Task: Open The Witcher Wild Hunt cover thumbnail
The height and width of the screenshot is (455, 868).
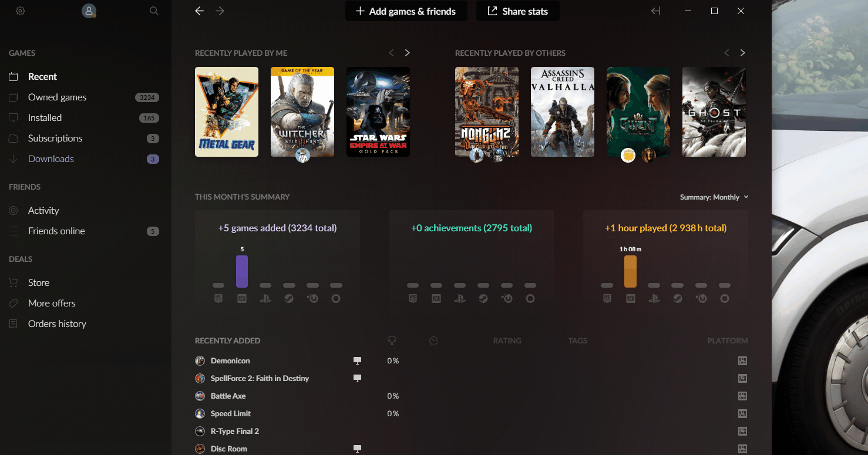Action: [302, 112]
